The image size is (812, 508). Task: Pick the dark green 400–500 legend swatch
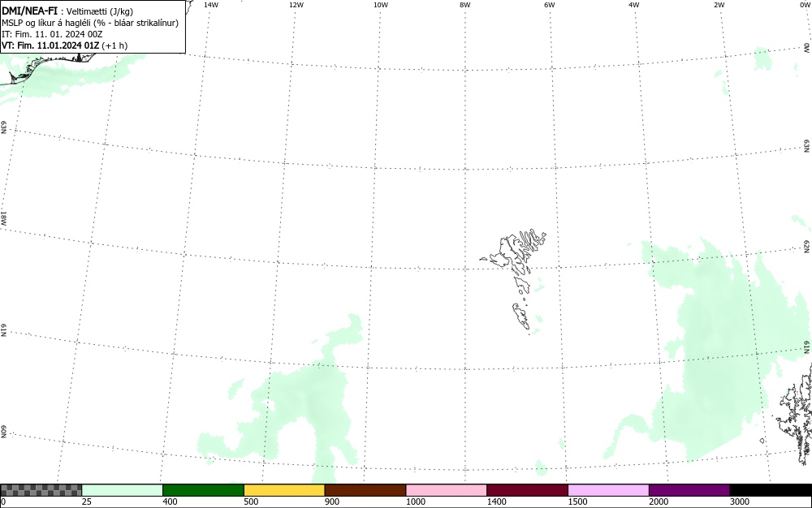click(203, 490)
